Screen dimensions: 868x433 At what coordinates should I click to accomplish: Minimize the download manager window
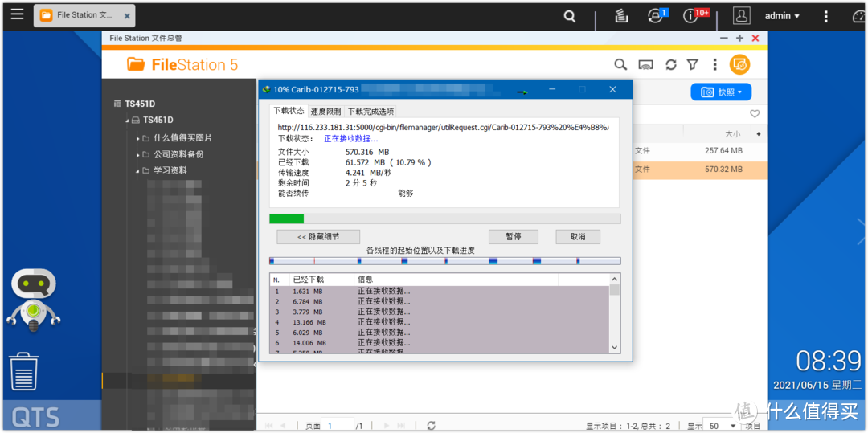pos(552,89)
